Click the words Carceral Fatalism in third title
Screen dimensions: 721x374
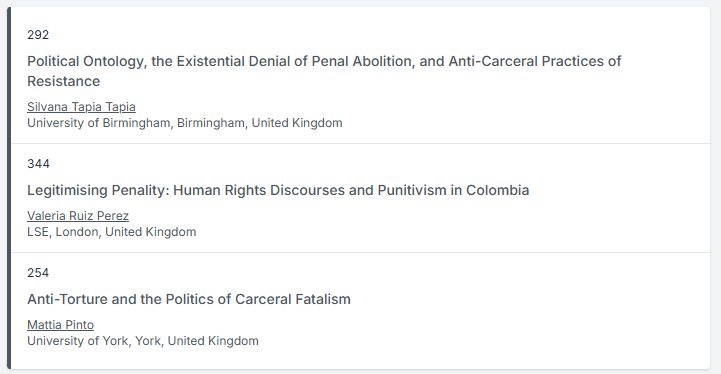click(x=293, y=299)
